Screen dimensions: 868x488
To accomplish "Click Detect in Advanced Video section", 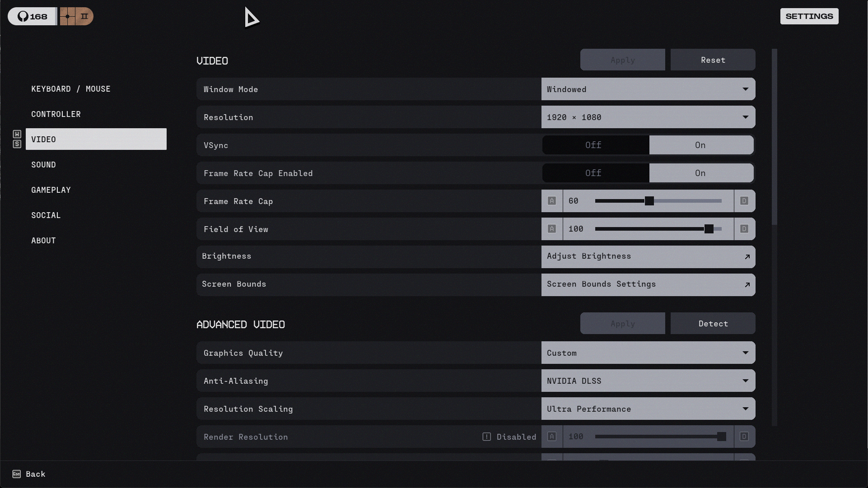I will tap(713, 324).
